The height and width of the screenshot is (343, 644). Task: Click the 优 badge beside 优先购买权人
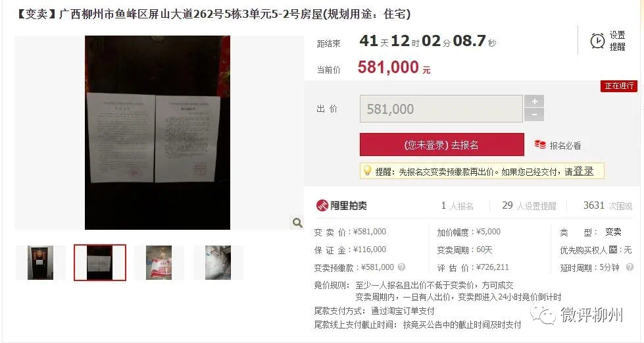pyautogui.click(x=613, y=250)
